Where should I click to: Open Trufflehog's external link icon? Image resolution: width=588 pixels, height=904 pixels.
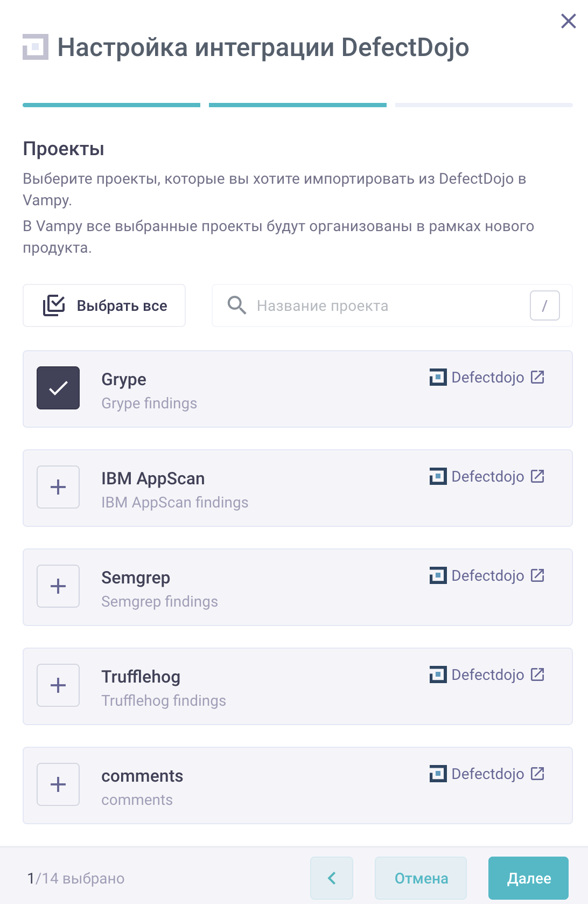coord(537,674)
